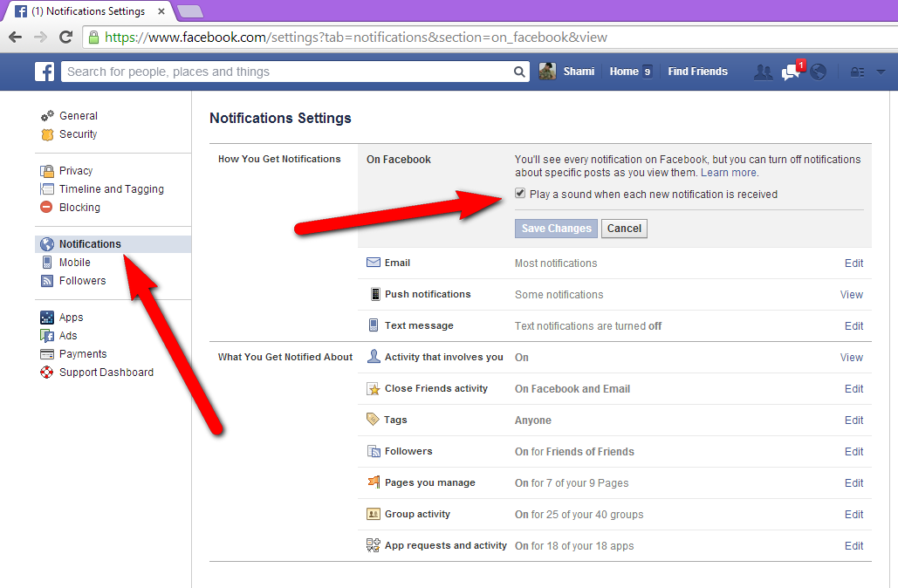This screenshot has width=898, height=588.
Task: Open a new browser tab
Action: point(189,10)
